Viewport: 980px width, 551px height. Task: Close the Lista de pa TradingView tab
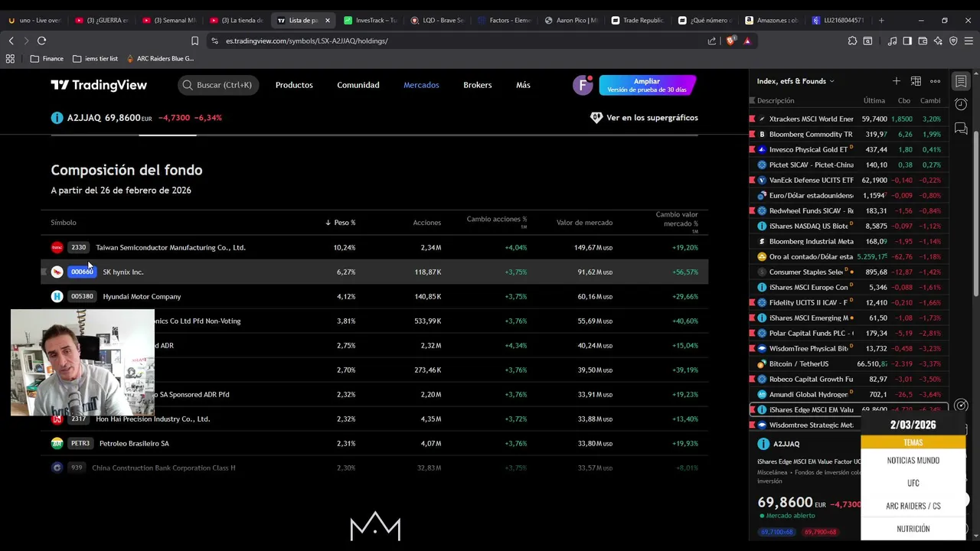coord(327,21)
